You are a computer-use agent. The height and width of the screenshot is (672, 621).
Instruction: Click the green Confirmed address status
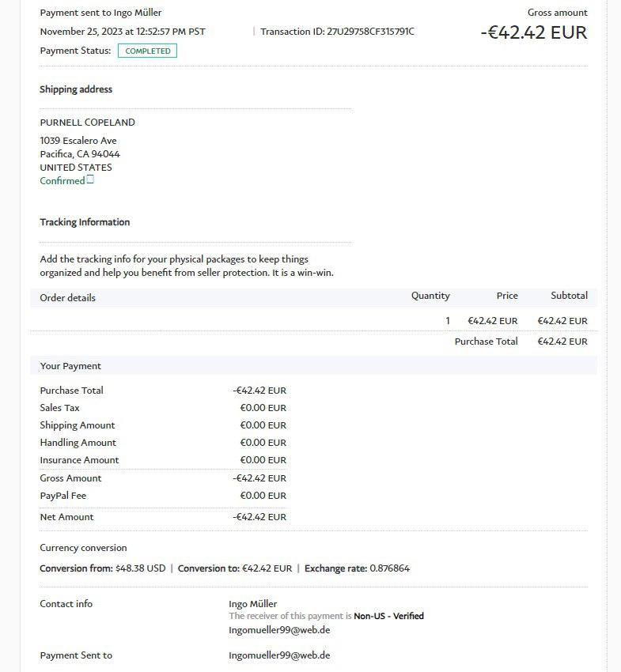[62, 181]
